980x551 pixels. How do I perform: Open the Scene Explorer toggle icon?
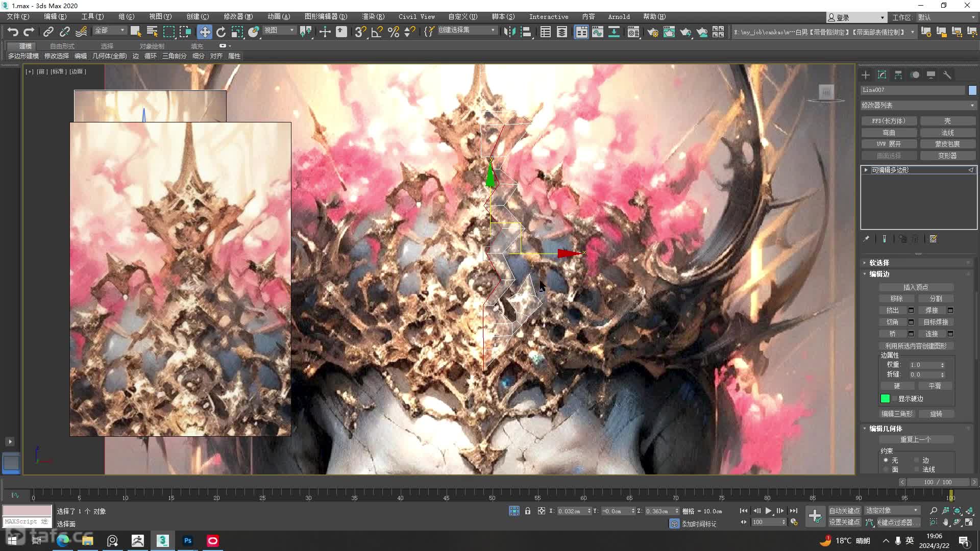[546, 32]
